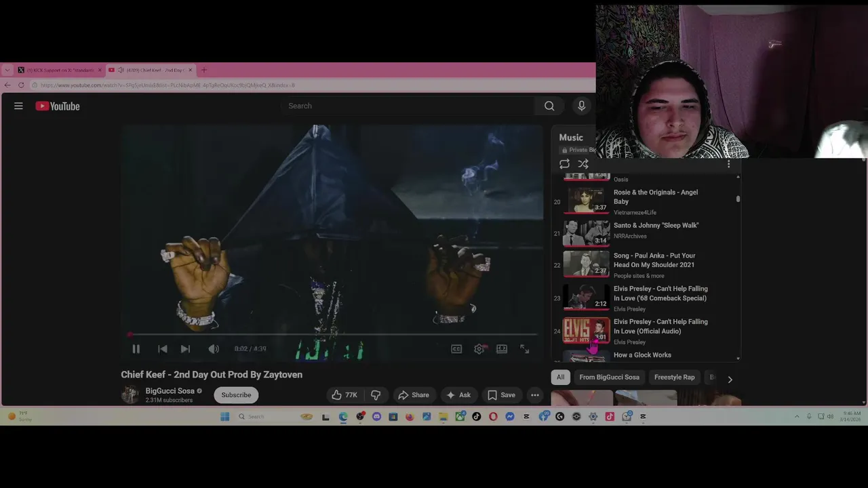Share the video
This screenshot has height=488, width=868.
pos(414,395)
